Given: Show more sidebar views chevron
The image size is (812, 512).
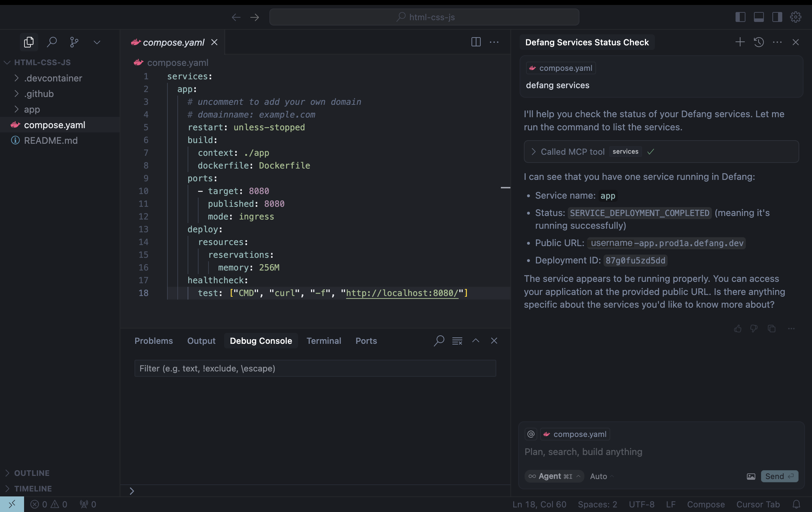Looking at the screenshot, I should coord(97,42).
